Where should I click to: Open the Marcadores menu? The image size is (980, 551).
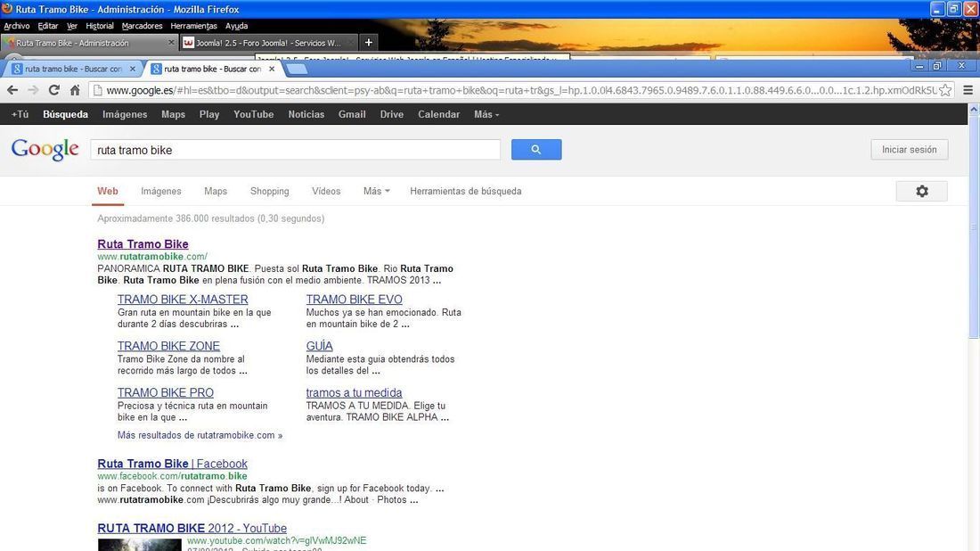[142, 26]
